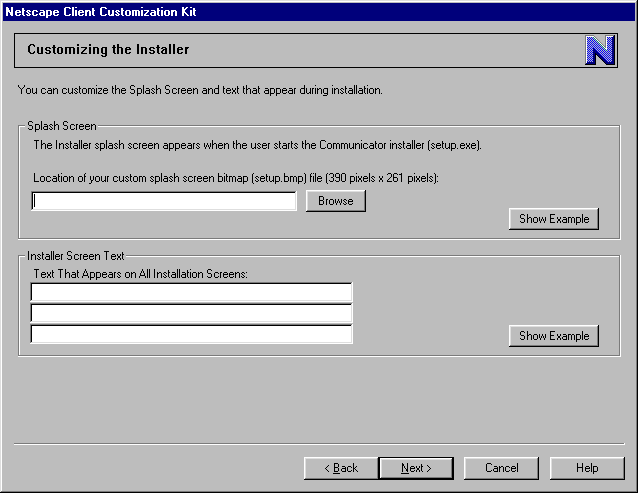Proceed with the Next button
638x493 pixels.
click(x=415, y=468)
